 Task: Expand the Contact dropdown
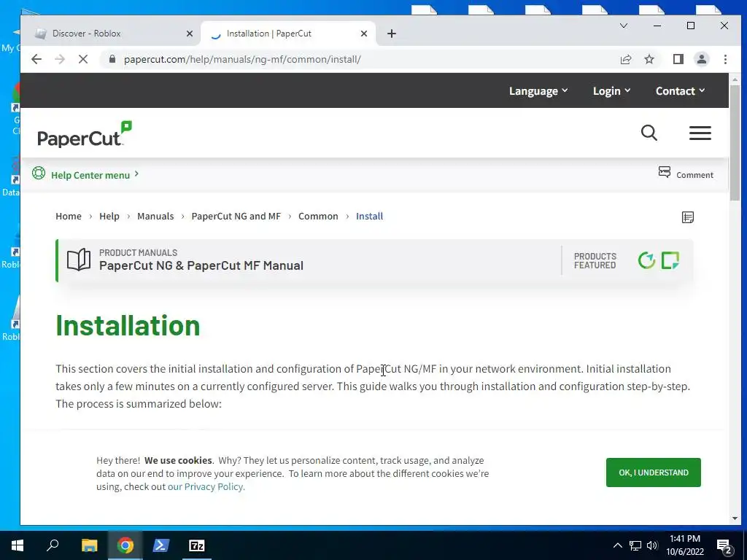[681, 91]
